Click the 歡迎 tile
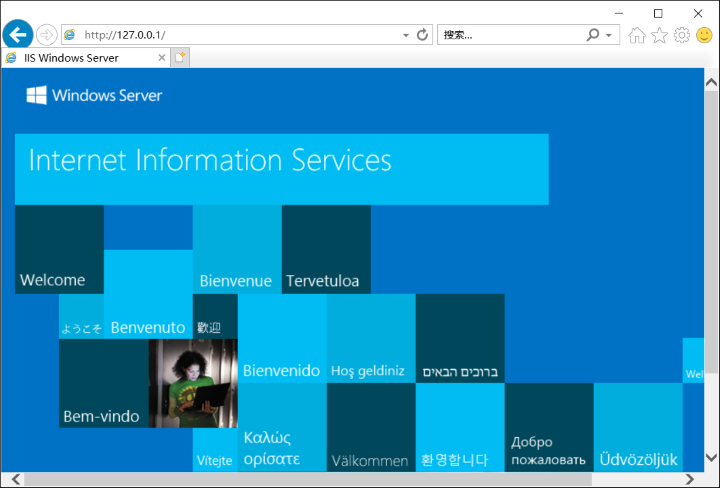Screen dimensions: 720x488 215,316
